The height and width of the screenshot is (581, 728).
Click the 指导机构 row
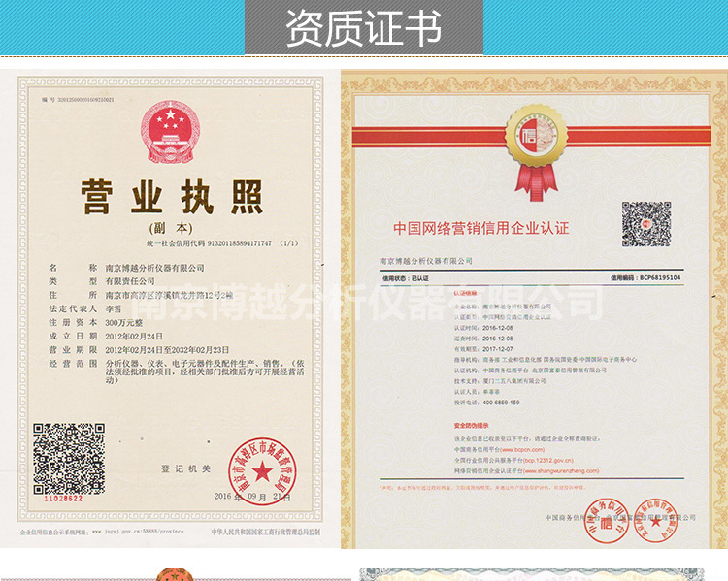pos(546,360)
